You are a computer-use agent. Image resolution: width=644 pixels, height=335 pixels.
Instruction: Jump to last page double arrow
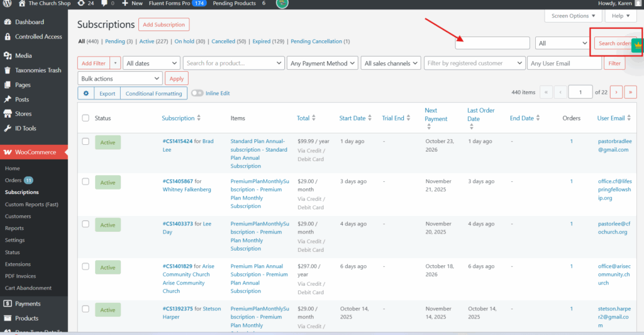tap(630, 92)
